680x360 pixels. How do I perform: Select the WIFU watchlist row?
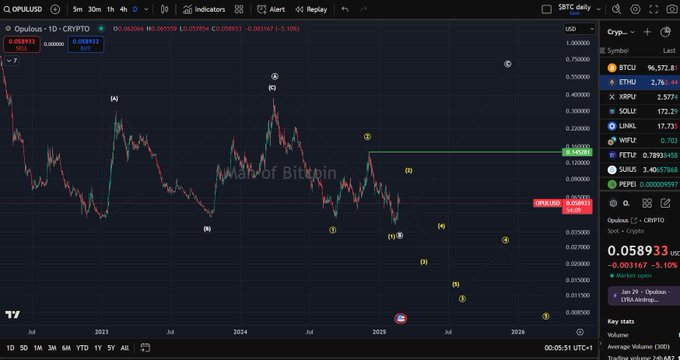[x=640, y=141]
